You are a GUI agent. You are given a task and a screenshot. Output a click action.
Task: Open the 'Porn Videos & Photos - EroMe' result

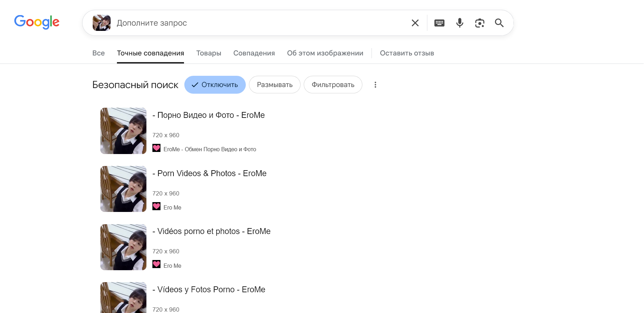point(209,173)
